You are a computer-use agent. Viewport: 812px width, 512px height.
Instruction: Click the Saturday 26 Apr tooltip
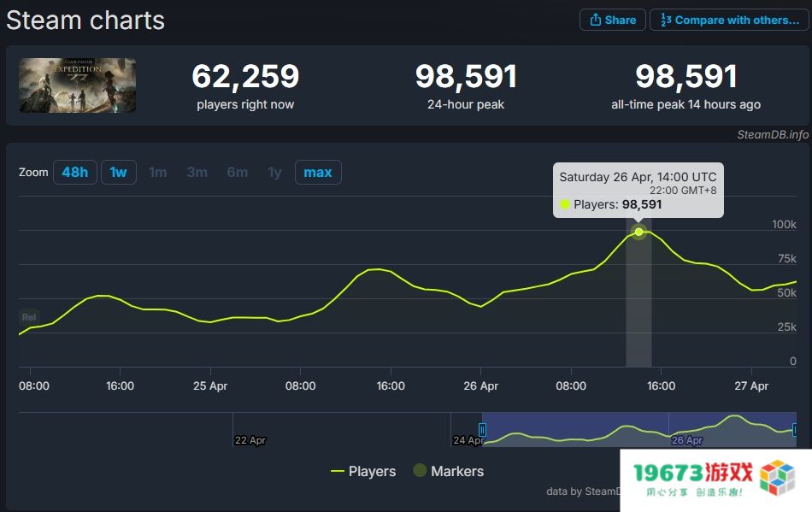(x=638, y=190)
